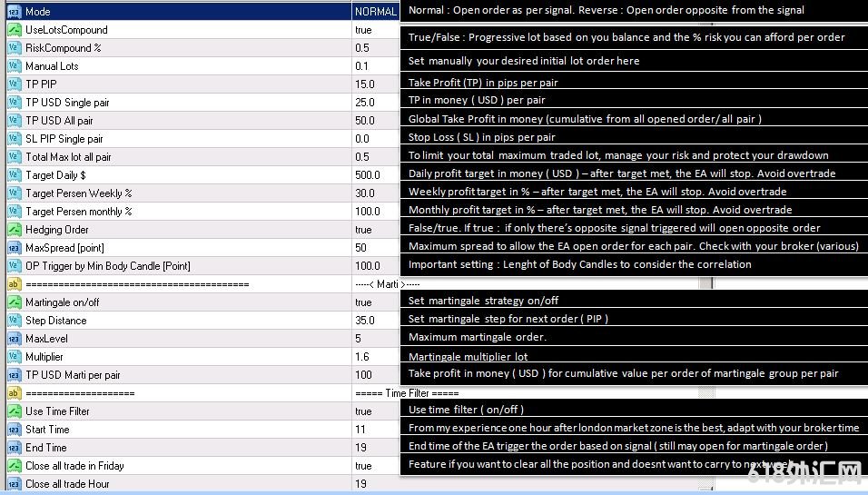868x495 pixels.
Task: Edit the TP USD Marti per pair value 100
Action: [364, 375]
